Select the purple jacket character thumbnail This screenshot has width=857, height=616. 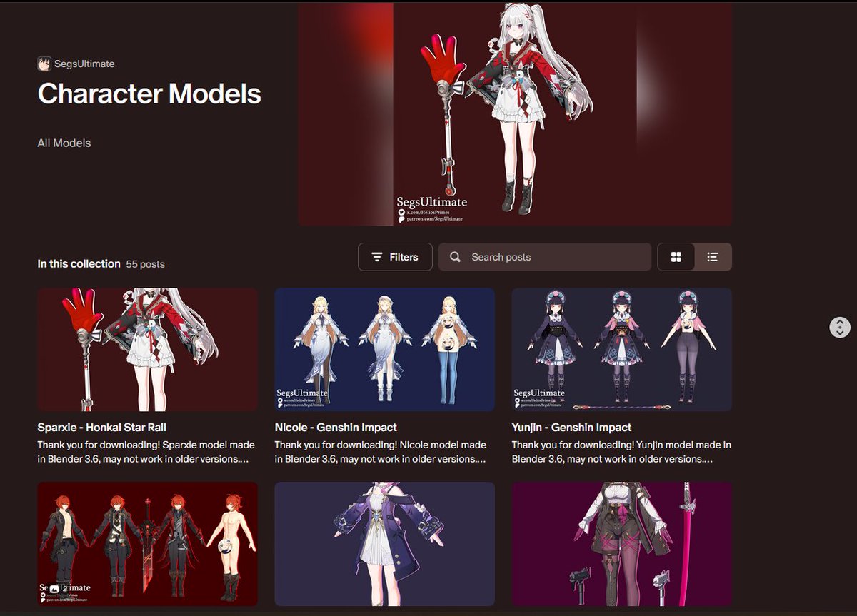385,544
